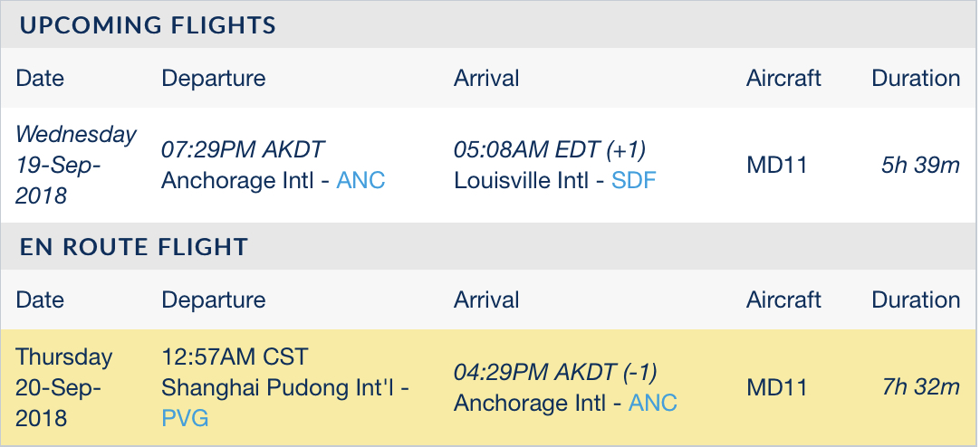980x447 pixels.
Task: Open the ANC departure airport link
Action: click(x=360, y=180)
